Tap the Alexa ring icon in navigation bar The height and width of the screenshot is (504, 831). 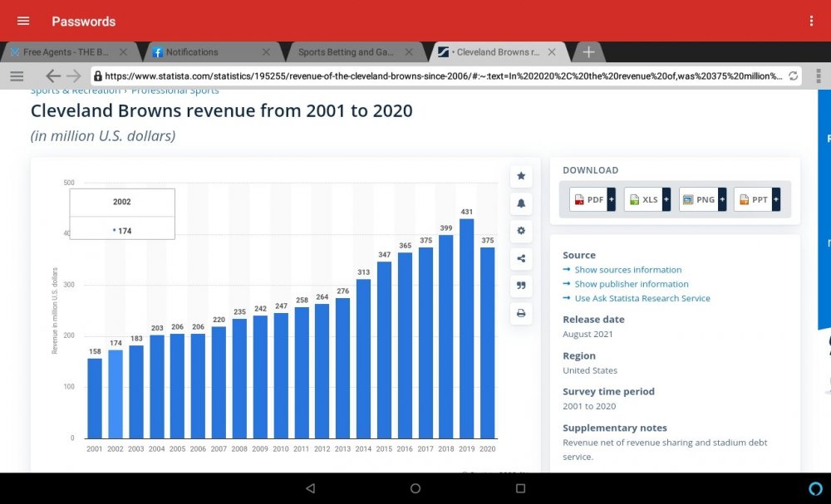coord(816,489)
